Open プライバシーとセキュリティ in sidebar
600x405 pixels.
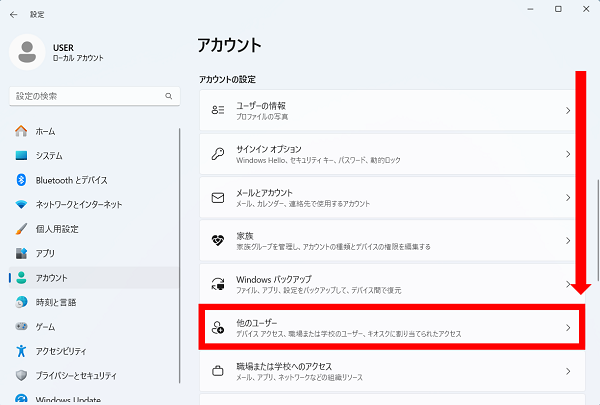pyautogui.click(x=94, y=375)
